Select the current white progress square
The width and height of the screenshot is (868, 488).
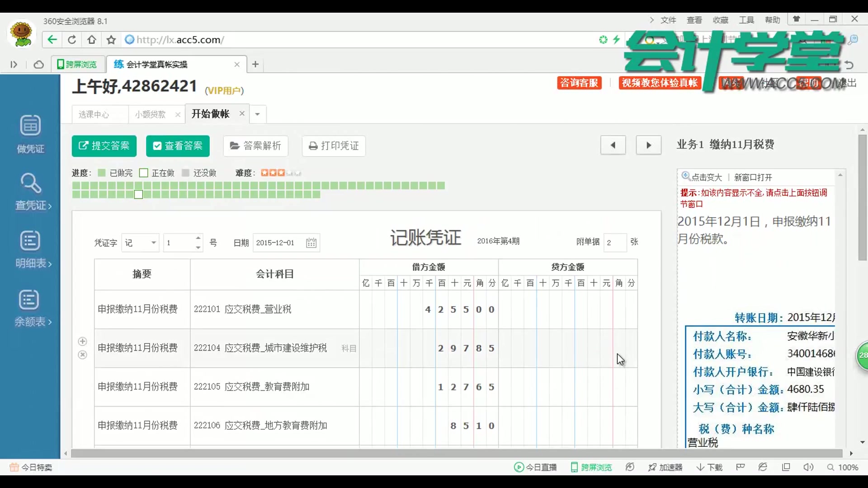tap(138, 194)
